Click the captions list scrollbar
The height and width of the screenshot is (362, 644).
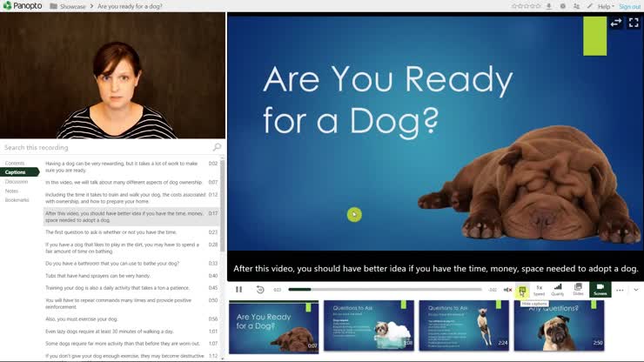click(222, 205)
